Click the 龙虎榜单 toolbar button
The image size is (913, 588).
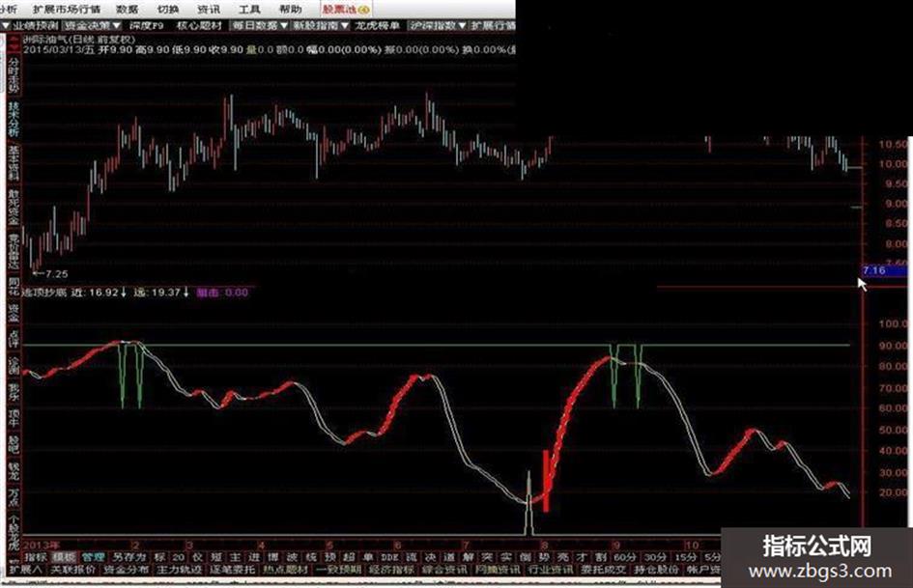click(x=378, y=26)
